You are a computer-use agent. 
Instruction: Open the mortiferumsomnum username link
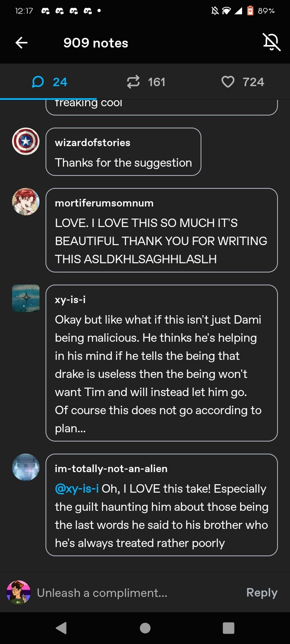tap(104, 203)
